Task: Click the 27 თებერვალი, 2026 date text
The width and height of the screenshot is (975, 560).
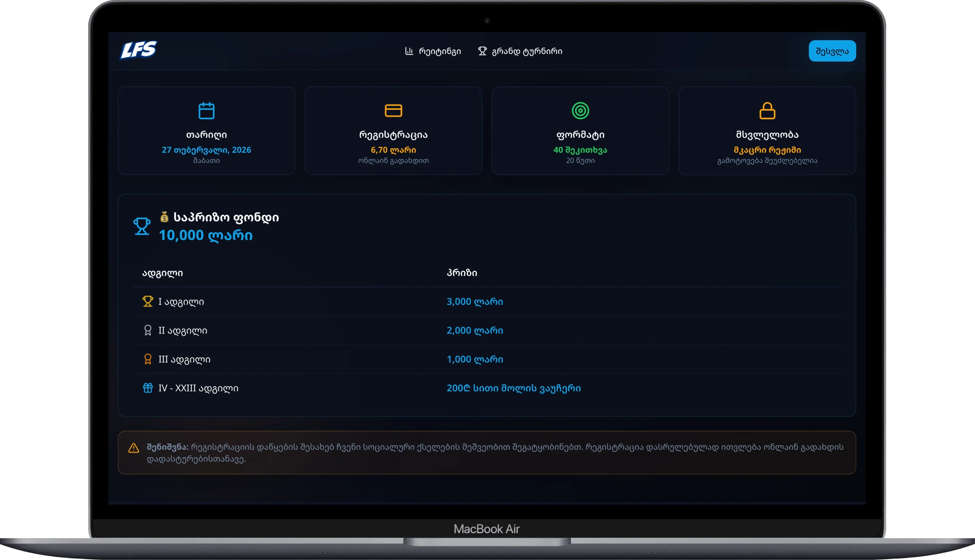Action: click(206, 150)
